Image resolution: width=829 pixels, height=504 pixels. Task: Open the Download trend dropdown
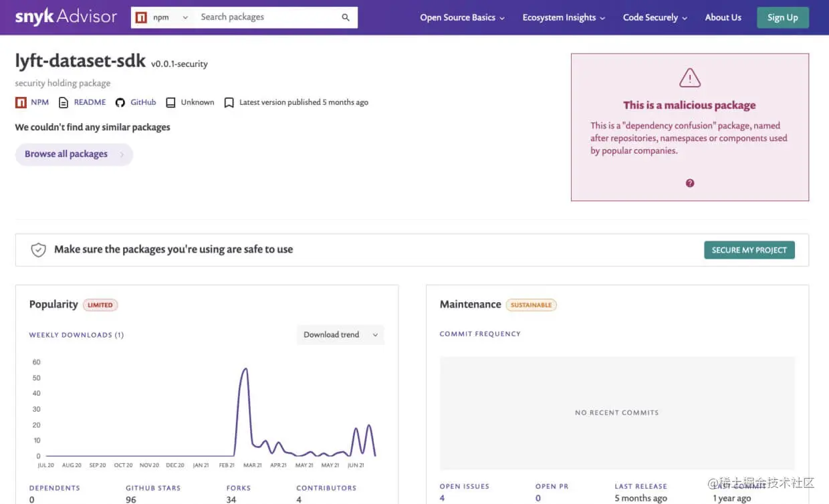pos(340,334)
